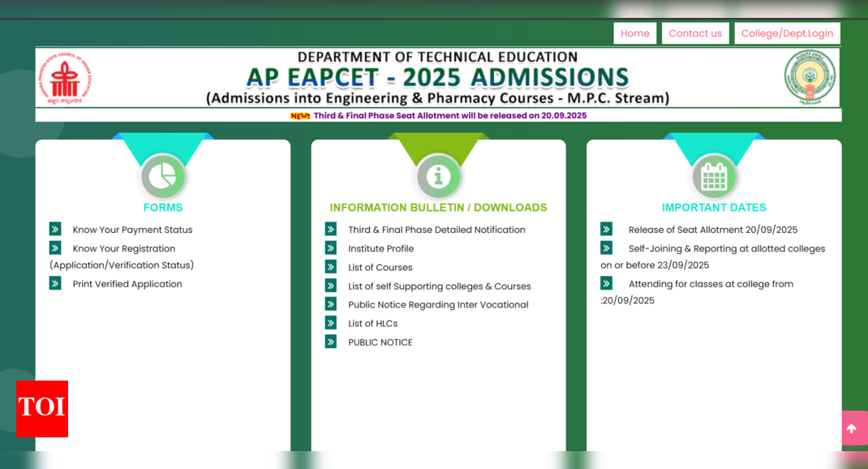Screen dimensions: 868x469
Task: Click arrow icon beside Know Your Payment Status
Action: [55, 229]
